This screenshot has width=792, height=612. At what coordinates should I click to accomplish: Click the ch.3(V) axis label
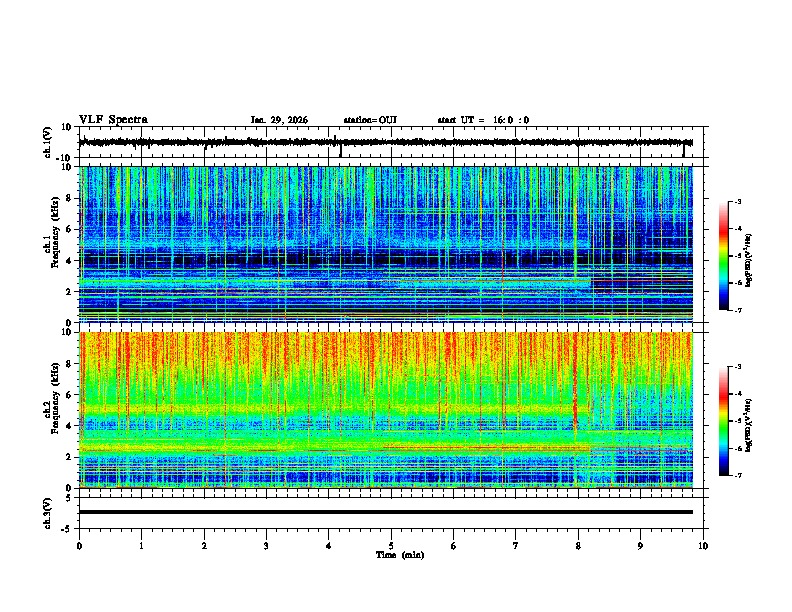coord(48,513)
